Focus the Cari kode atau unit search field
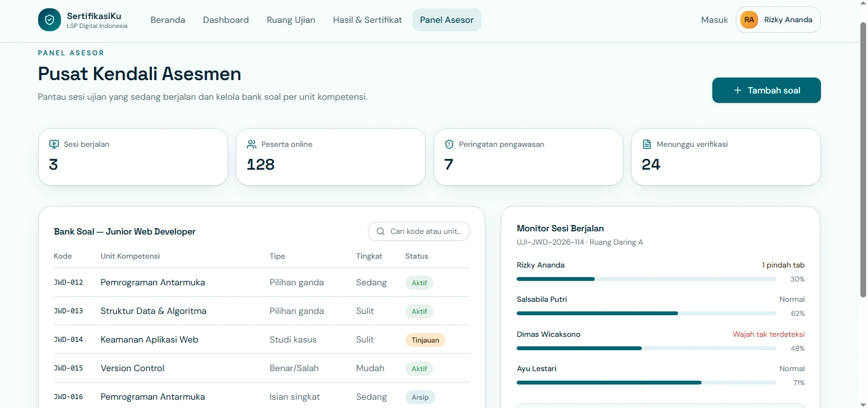The image size is (868, 408). [x=419, y=231]
